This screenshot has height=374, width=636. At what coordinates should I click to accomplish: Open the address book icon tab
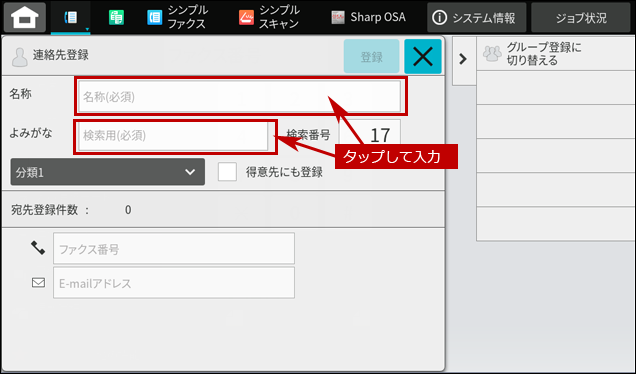pyautogui.click(x=71, y=17)
